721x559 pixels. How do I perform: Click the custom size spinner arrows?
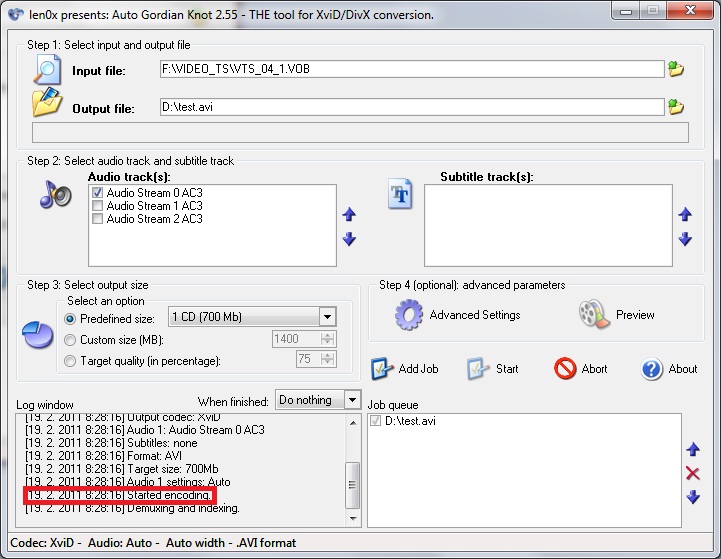coord(327,339)
